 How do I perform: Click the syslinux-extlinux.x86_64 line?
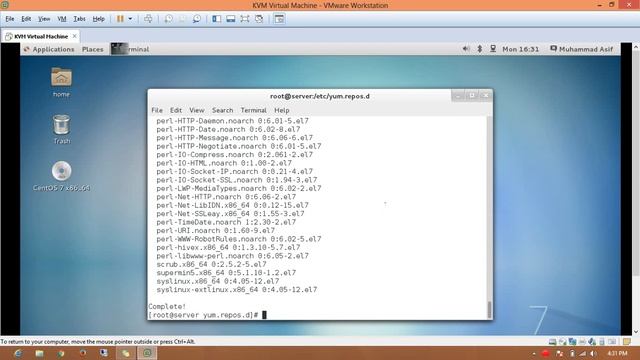click(x=237, y=289)
